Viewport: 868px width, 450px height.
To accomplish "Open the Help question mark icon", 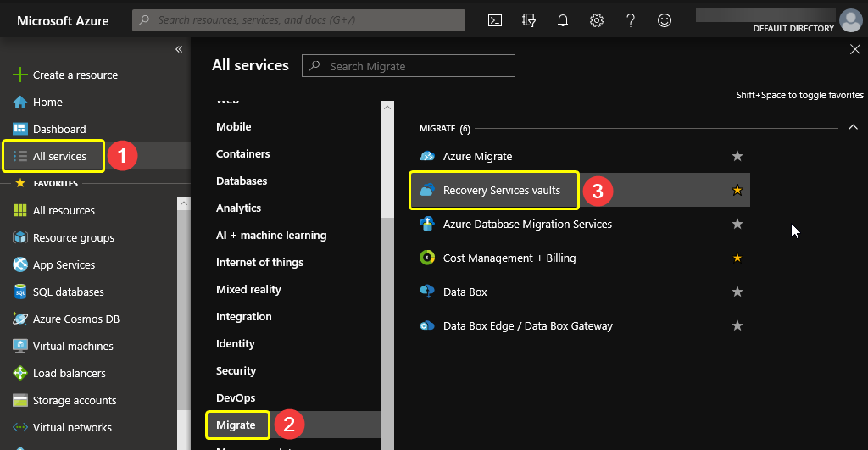I will [x=631, y=20].
